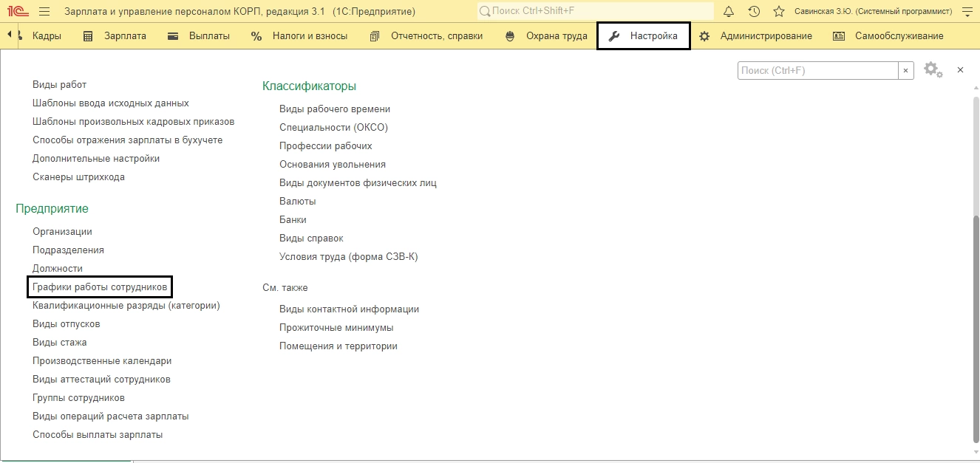This screenshot has height=463, width=980.
Task: Open Виды работ link
Action: (59, 85)
